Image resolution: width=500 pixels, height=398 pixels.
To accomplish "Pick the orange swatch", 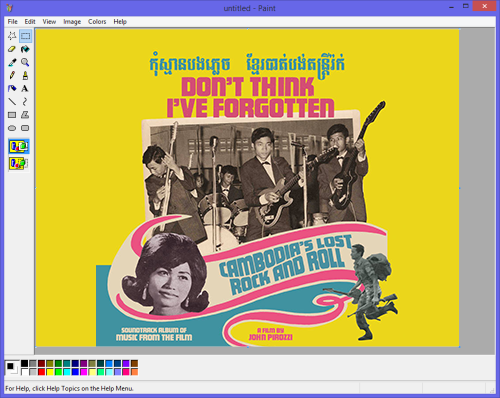I will (134, 372).
